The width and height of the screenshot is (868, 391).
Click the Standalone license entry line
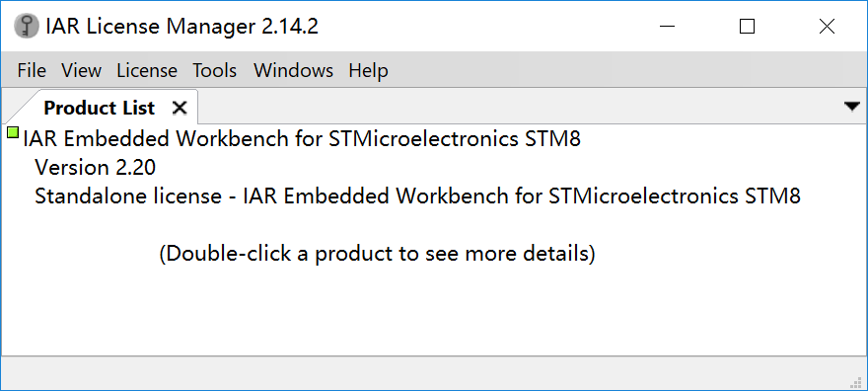(418, 196)
